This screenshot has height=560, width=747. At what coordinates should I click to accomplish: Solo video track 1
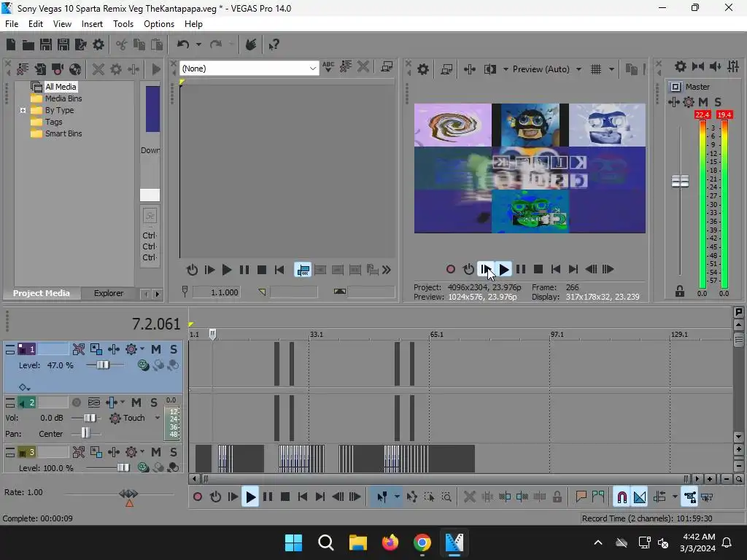click(x=174, y=349)
